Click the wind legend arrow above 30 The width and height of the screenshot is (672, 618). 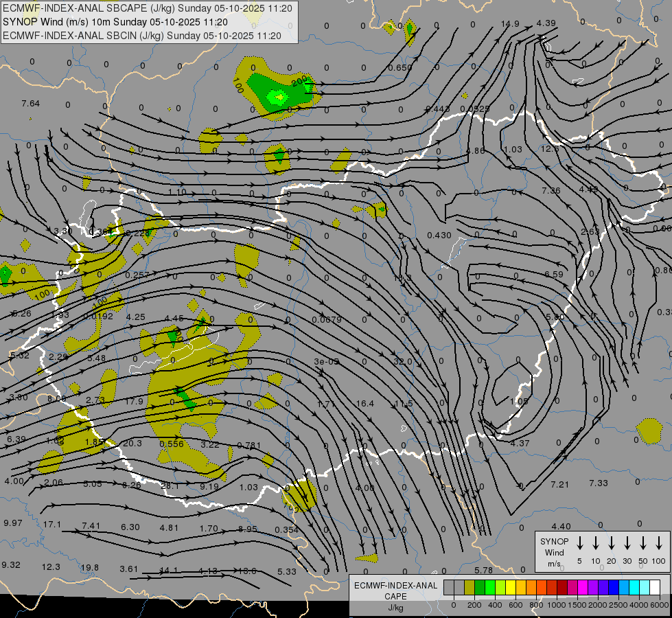[627, 543]
